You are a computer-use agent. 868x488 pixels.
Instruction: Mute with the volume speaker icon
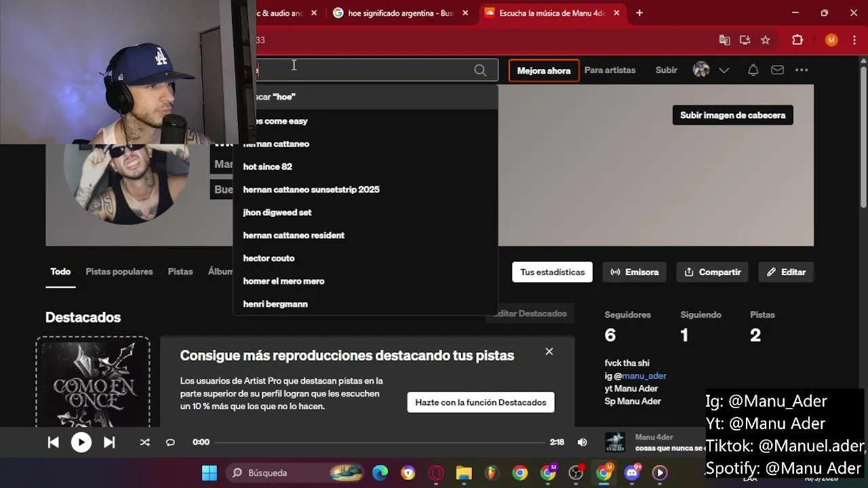[x=582, y=442]
